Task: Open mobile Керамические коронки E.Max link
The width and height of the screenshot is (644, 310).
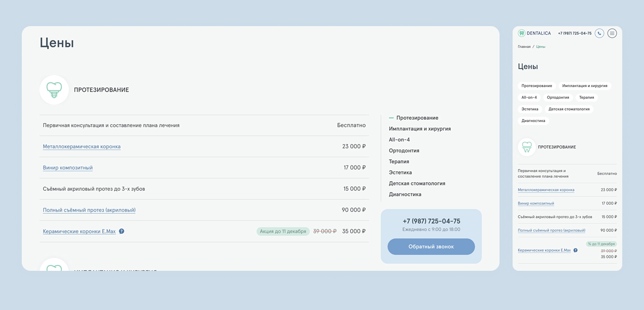Action: point(544,250)
